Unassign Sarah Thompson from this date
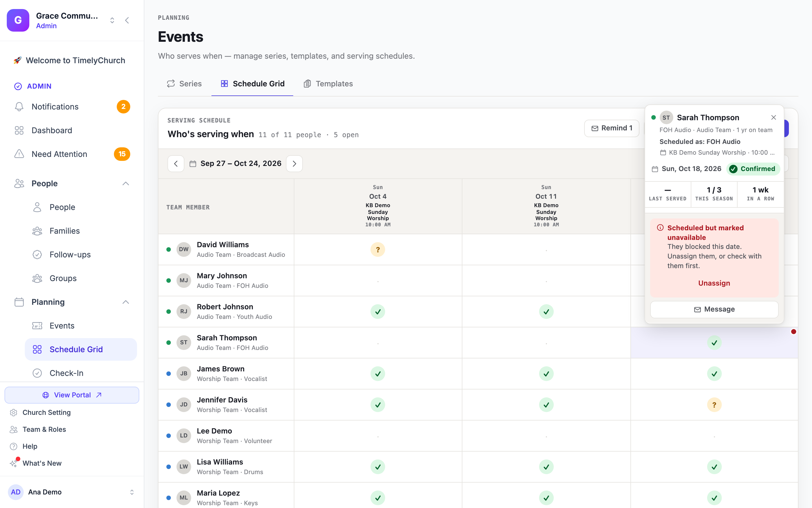This screenshot has width=812, height=508. pyautogui.click(x=714, y=283)
